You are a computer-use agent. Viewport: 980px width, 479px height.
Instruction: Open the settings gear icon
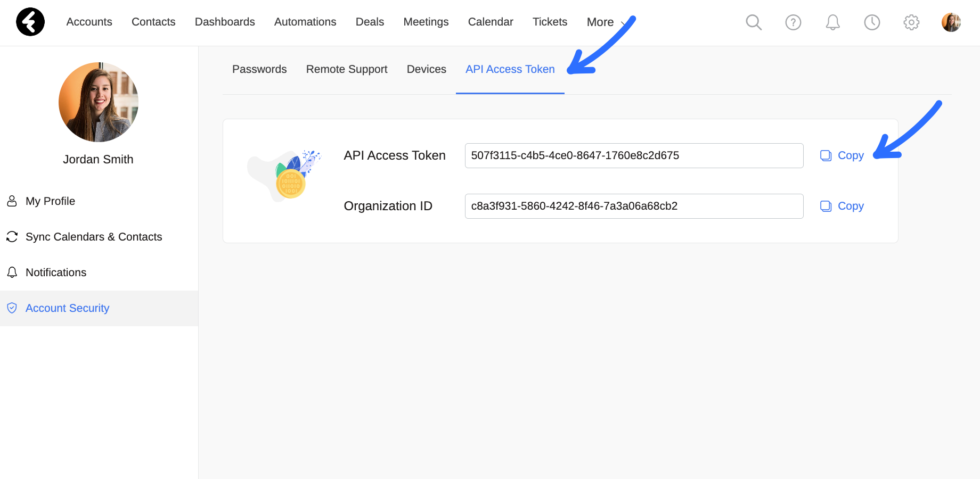pyautogui.click(x=911, y=22)
